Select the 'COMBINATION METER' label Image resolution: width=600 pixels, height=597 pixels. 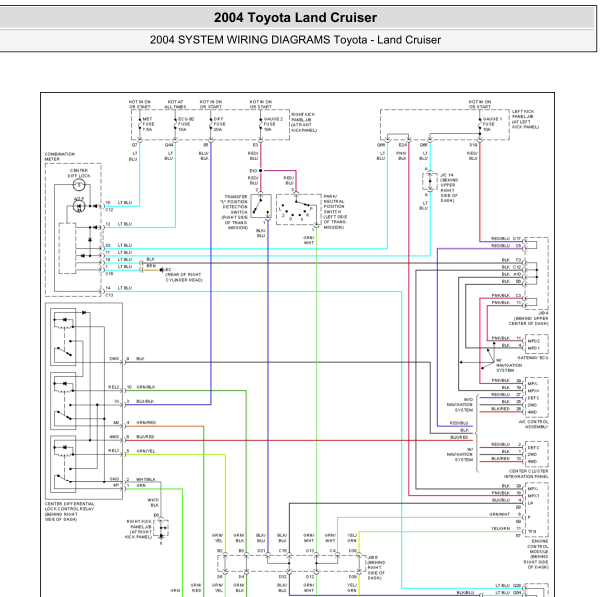(x=60, y=157)
